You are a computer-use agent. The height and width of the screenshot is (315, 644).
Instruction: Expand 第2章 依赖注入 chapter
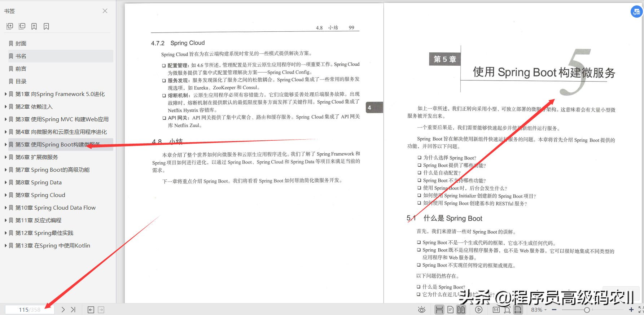[5, 106]
